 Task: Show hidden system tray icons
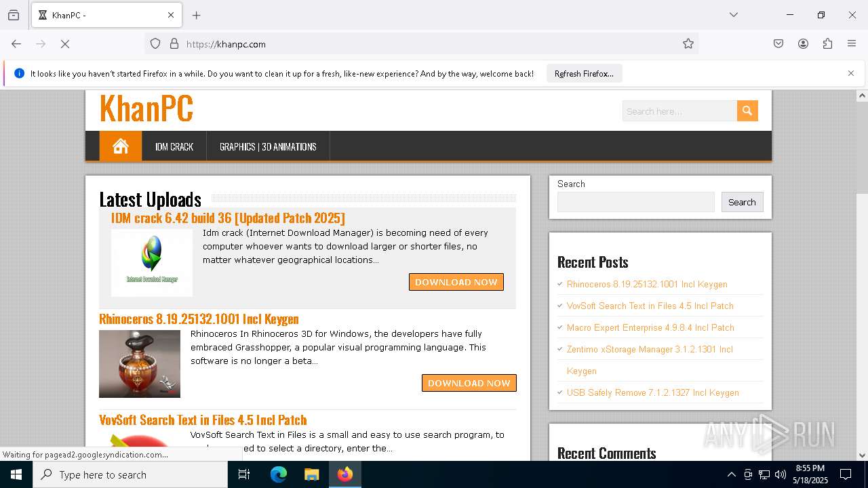731,474
